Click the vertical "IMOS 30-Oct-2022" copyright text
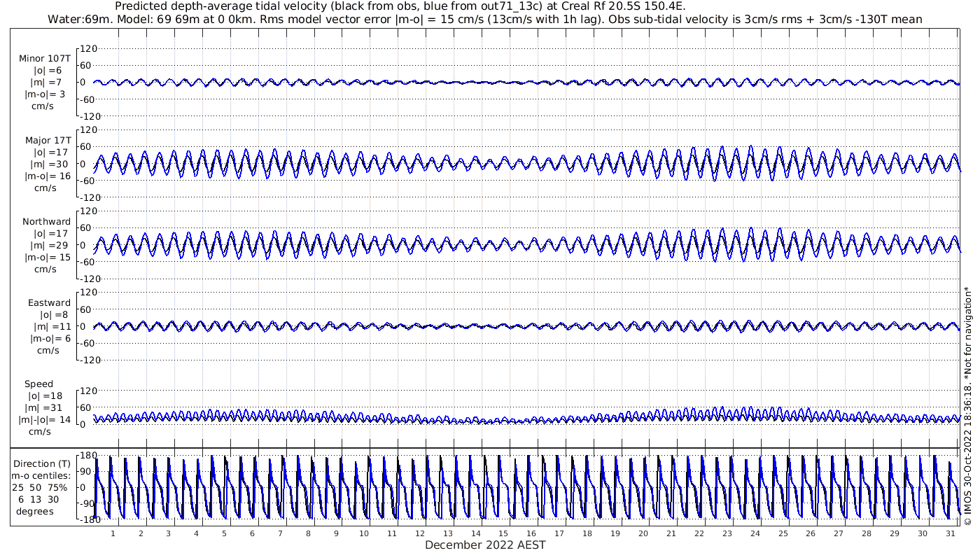Image resolution: width=980 pixels, height=560 pixels. (x=967, y=407)
